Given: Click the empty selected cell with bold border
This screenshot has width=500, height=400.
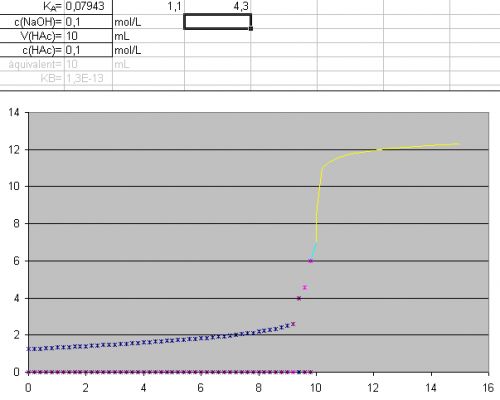Looking at the screenshot, I should [217, 22].
